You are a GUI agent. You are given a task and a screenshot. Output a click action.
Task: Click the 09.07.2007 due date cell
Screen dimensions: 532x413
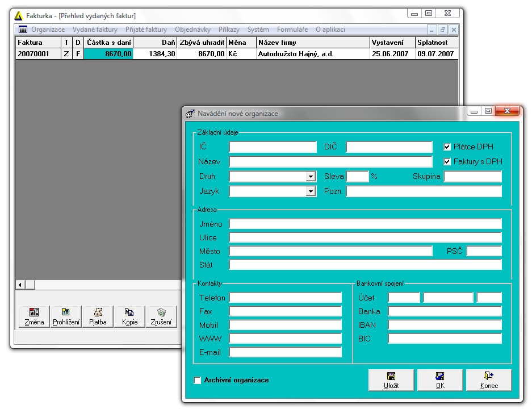(437, 53)
